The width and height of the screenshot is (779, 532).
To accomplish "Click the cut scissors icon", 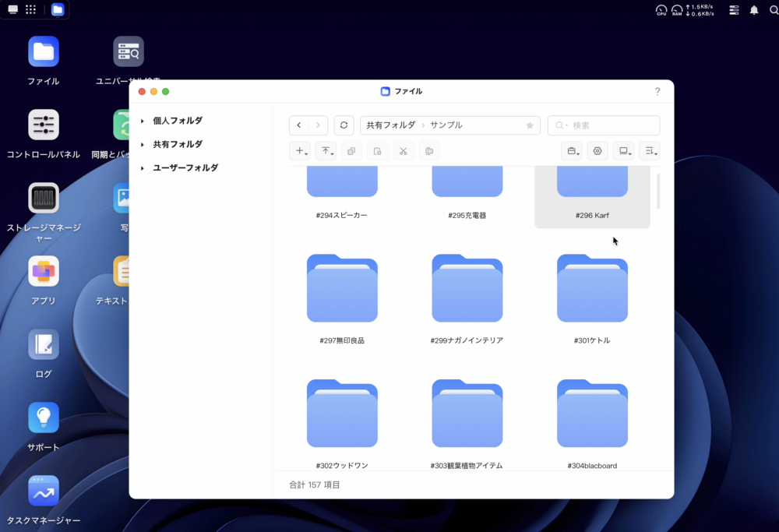I will 403,151.
